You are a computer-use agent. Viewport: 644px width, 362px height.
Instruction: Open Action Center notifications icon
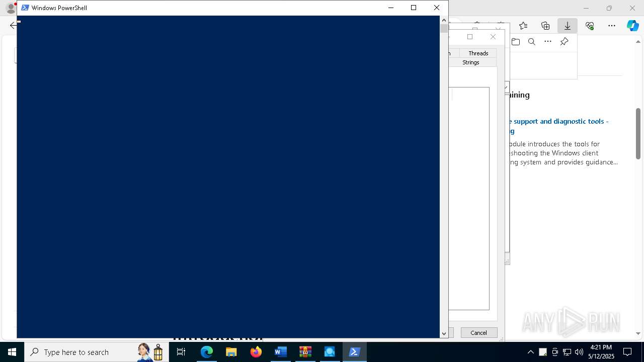click(627, 352)
